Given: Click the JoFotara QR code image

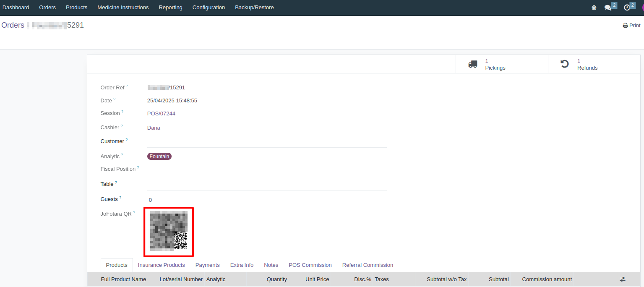Looking at the screenshot, I should [x=169, y=231].
